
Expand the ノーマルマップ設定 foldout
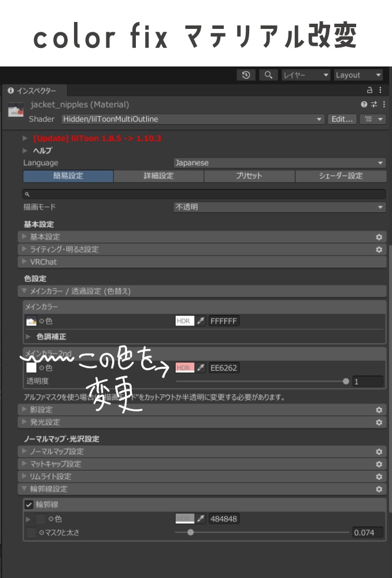pos(24,451)
